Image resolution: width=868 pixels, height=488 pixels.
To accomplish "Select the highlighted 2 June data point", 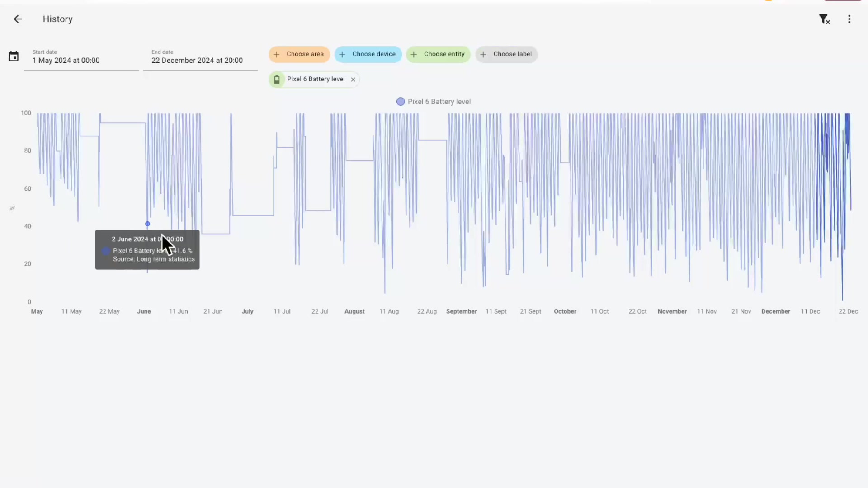I will (x=147, y=224).
